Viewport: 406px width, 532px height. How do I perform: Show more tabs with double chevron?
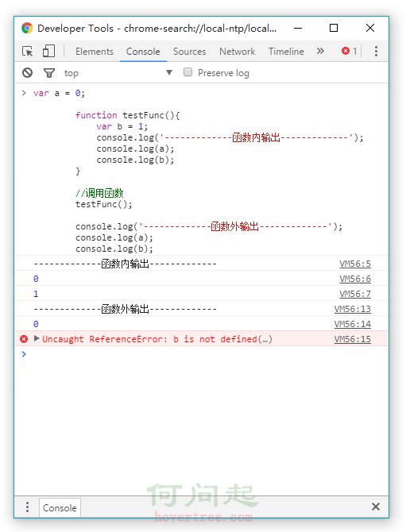(320, 51)
